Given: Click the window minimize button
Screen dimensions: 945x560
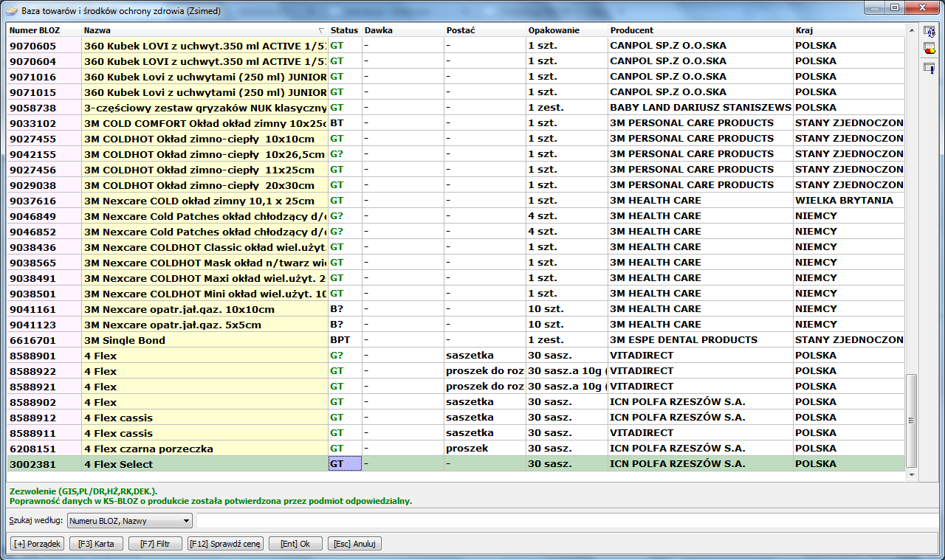Looking at the screenshot, I should [x=873, y=7].
